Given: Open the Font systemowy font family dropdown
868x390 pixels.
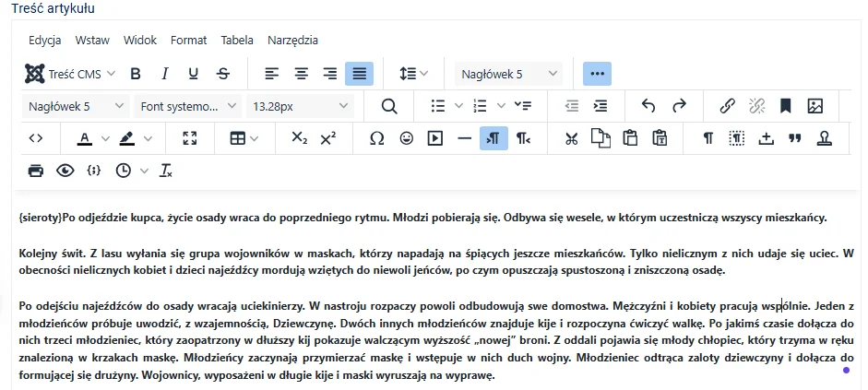Looking at the screenshot, I should 189,106.
